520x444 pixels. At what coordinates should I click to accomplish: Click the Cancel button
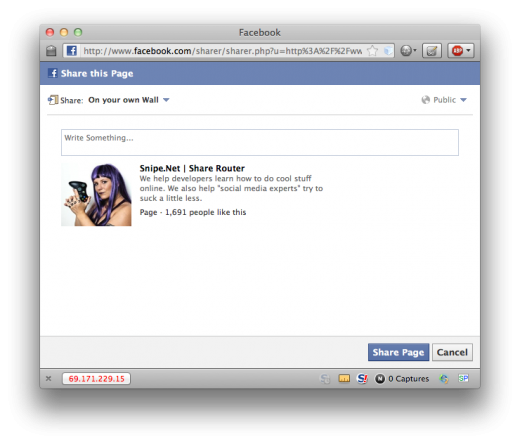[452, 352]
